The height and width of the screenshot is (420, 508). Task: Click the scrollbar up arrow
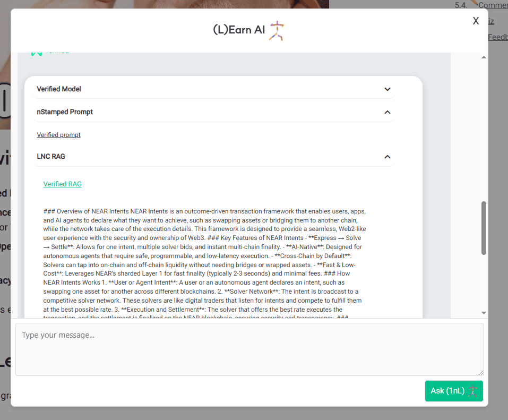pyautogui.click(x=484, y=57)
